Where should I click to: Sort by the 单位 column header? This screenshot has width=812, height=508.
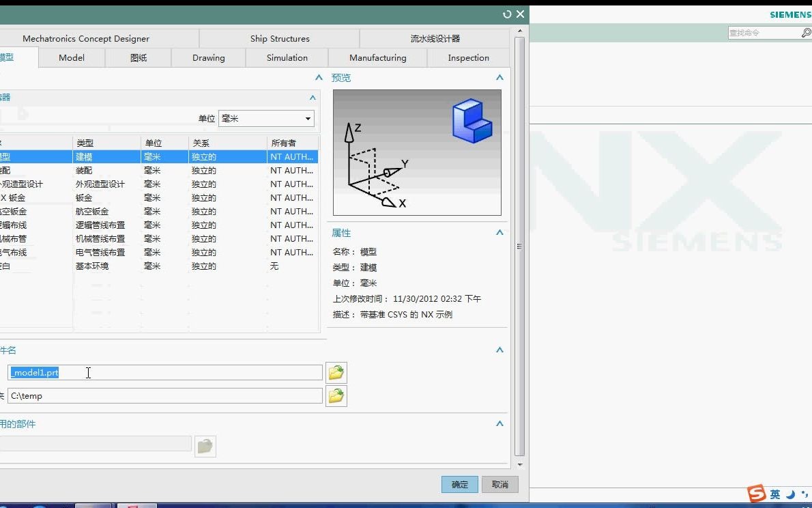coord(164,143)
